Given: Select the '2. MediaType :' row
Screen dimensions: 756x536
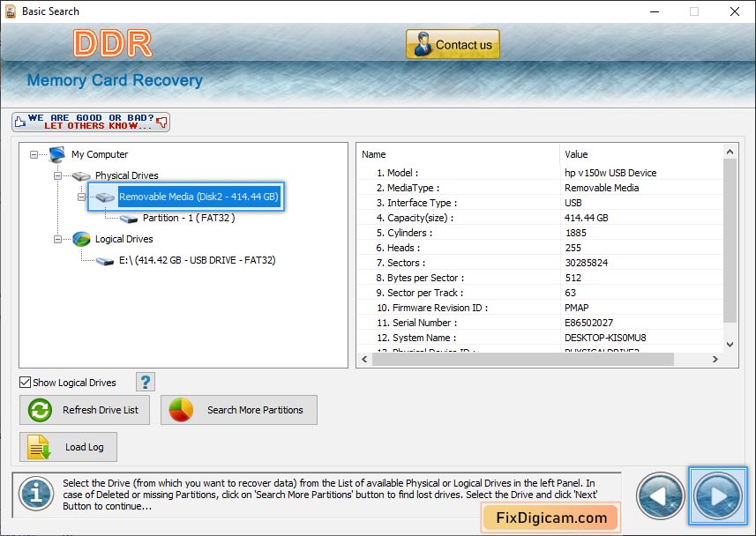Looking at the screenshot, I should point(541,188).
